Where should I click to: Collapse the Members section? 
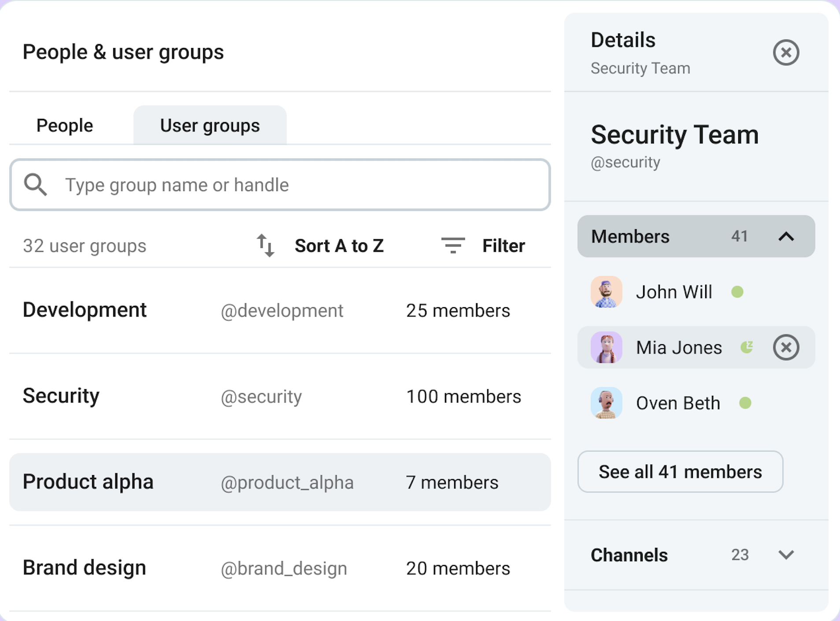pyautogui.click(x=785, y=237)
